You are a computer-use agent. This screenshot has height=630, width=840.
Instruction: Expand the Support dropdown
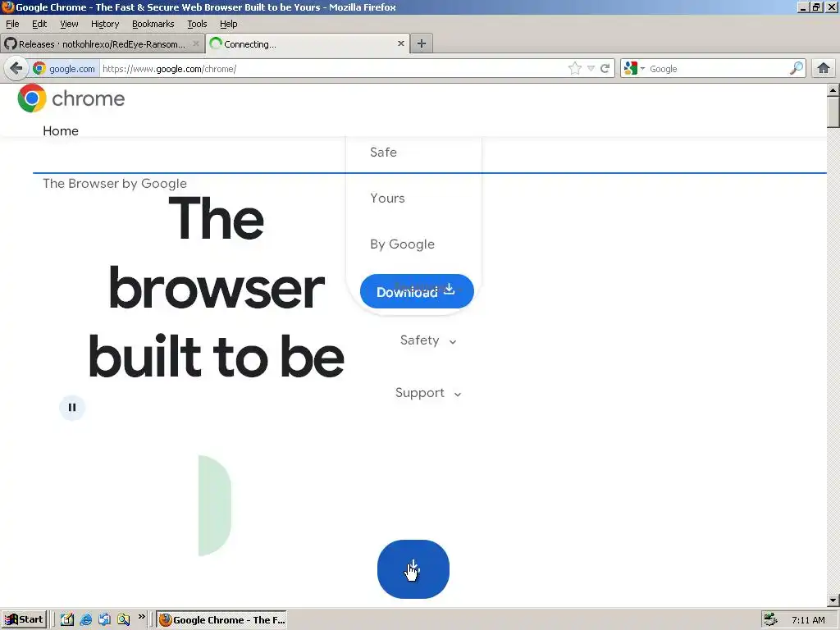point(428,393)
